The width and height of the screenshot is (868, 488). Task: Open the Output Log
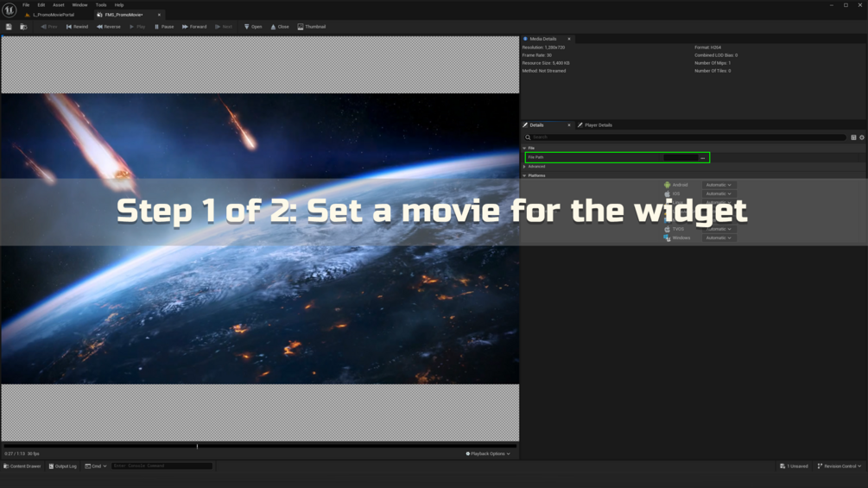[x=62, y=466]
